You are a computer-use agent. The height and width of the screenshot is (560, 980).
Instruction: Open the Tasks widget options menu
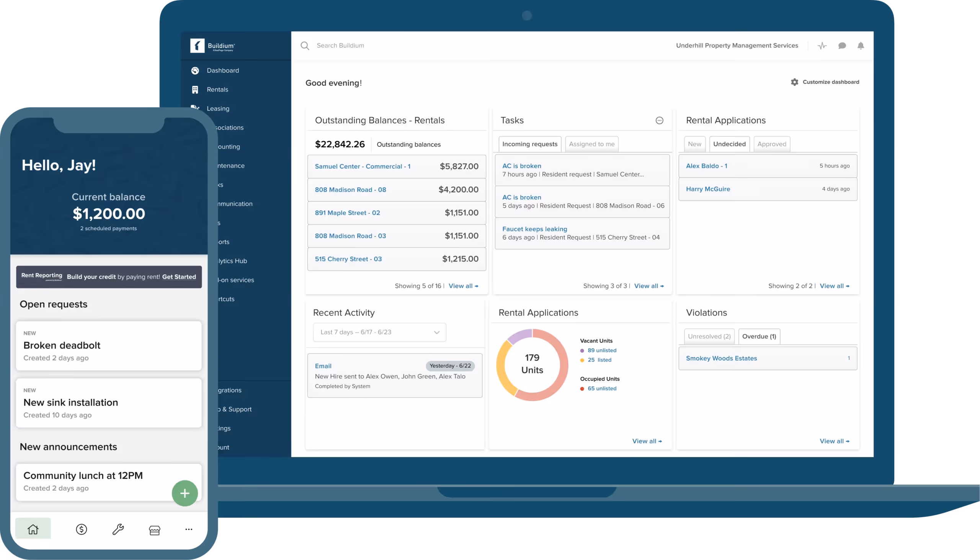[660, 120]
